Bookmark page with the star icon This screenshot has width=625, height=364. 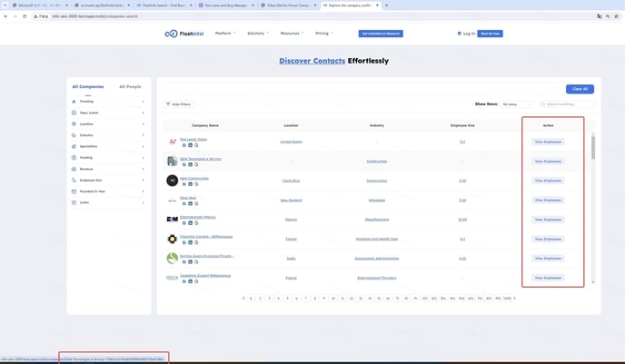616,16
